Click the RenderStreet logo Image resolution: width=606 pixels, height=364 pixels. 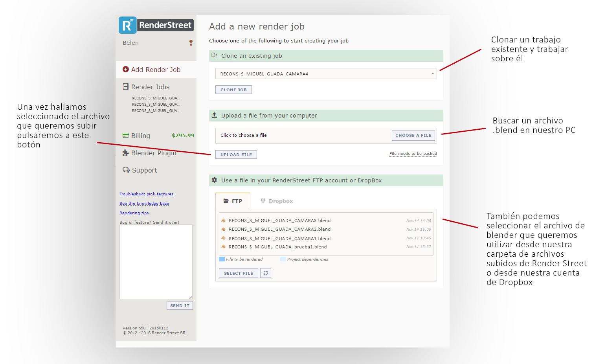[x=156, y=25]
